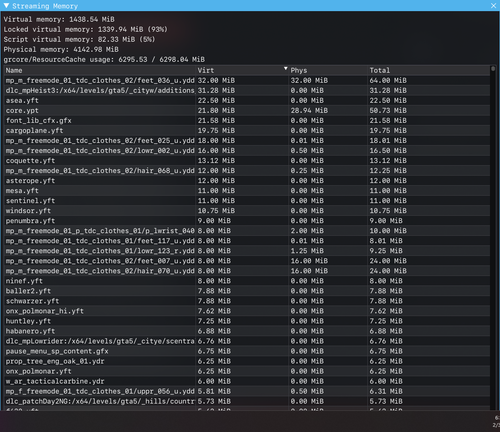Screen dimensions: 500x432
Task: Select the hair_068_u.ydd row
Action: coord(247,171)
